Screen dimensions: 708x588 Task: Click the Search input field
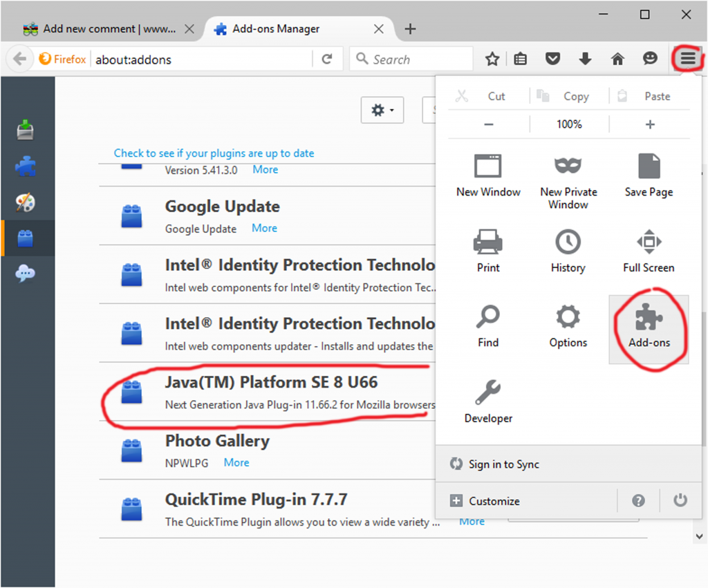pos(411,59)
